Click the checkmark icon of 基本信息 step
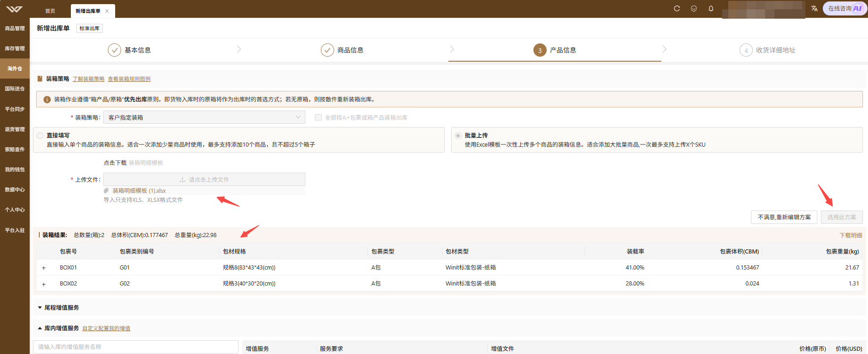Screen dimensions: 868x354 (x=114, y=50)
